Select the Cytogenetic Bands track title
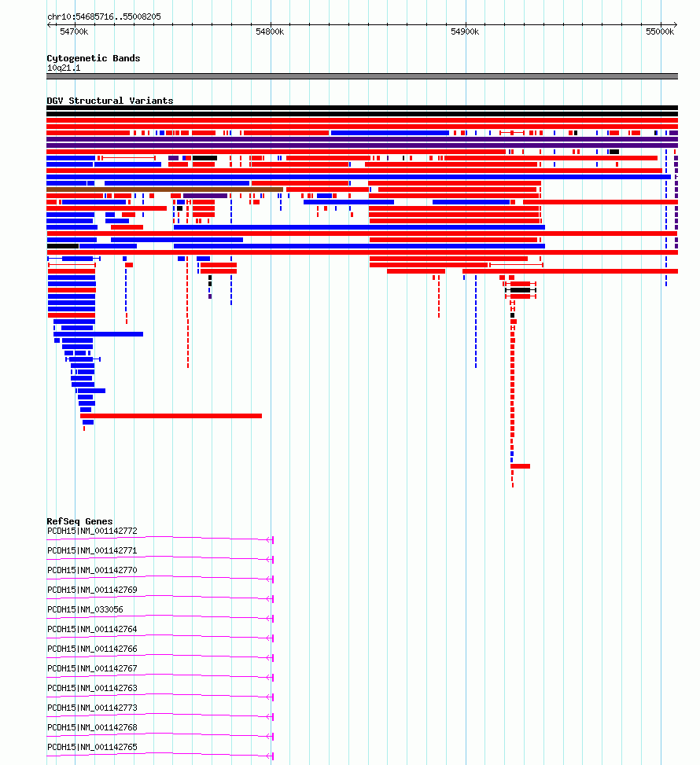Image resolution: width=700 pixels, height=765 pixels. (94, 58)
